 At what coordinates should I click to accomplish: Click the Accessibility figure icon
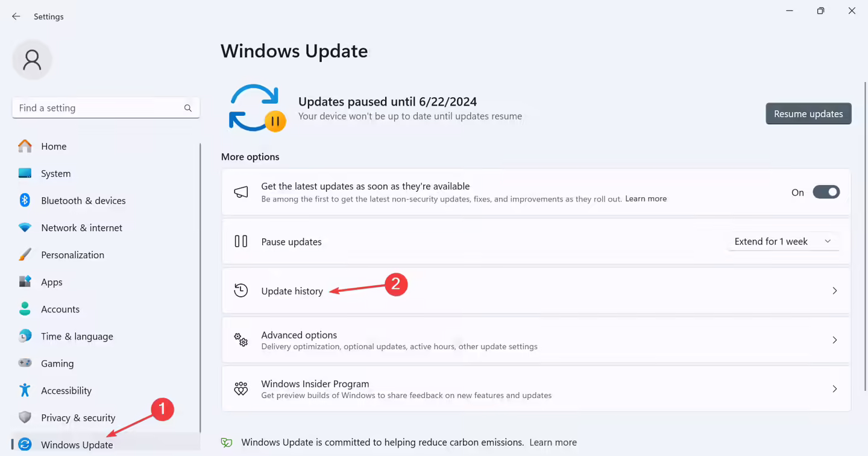tap(25, 390)
